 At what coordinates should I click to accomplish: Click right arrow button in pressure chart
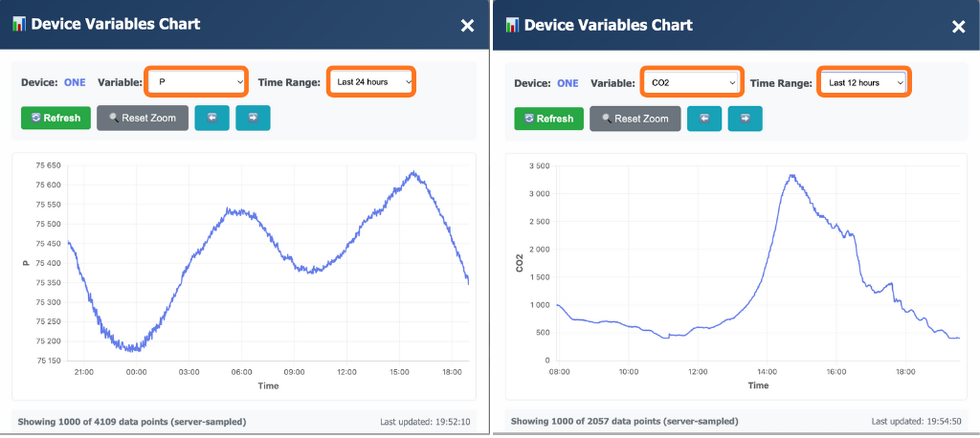(x=254, y=118)
